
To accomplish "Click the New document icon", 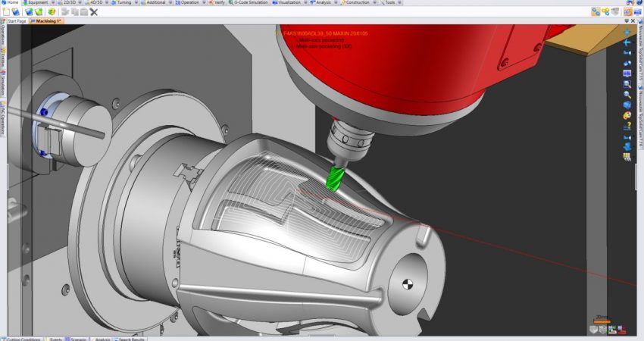I will click(6, 12).
